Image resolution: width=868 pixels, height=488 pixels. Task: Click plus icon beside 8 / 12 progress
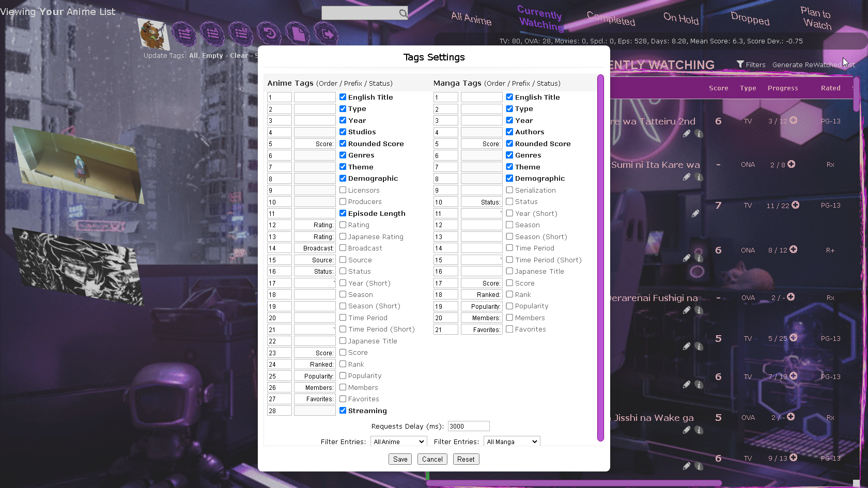pyautogui.click(x=794, y=249)
